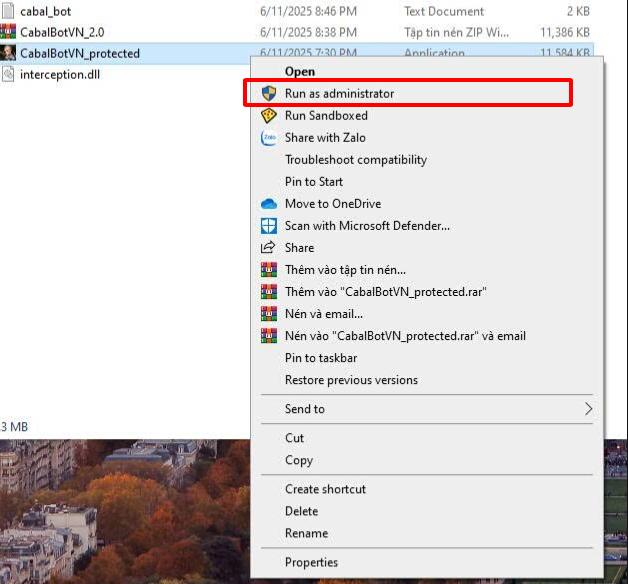Click the 2 KB size cell
This screenshot has width=628, height=584.
point(578,11)
